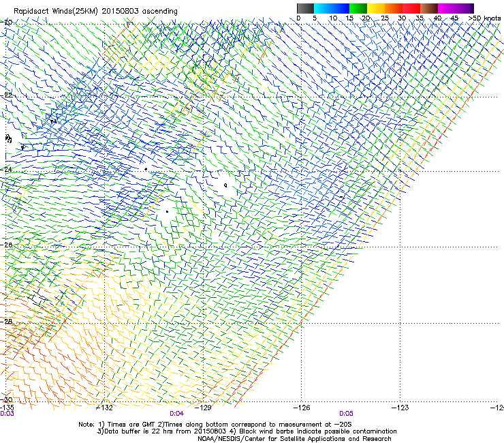Screen dimensions: 504x443
Task: Click the '-126' longitude axis label
Action: (x=302, y=408)
